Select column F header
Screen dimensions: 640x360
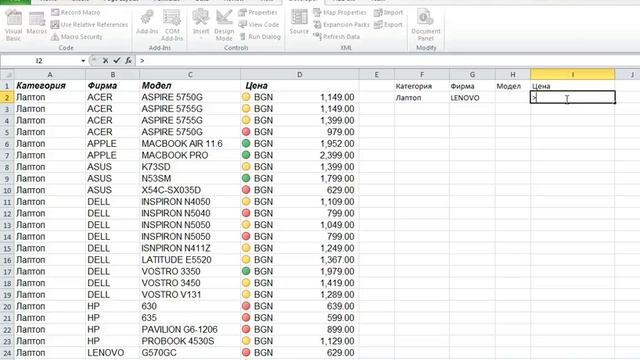tap(422, 75)
